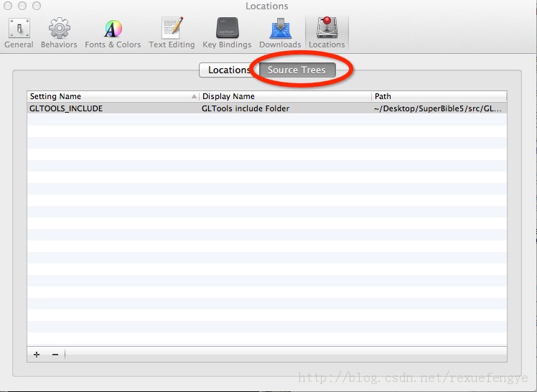The height and width of the screenshot is (392, 537).
Task: Open the General preferences pane
Action: coord(19,33)
